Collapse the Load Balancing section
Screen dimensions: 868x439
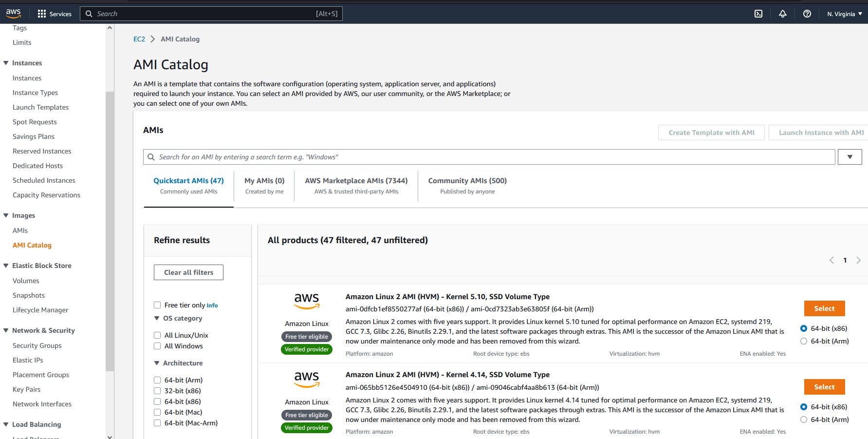tap(6, 424)
